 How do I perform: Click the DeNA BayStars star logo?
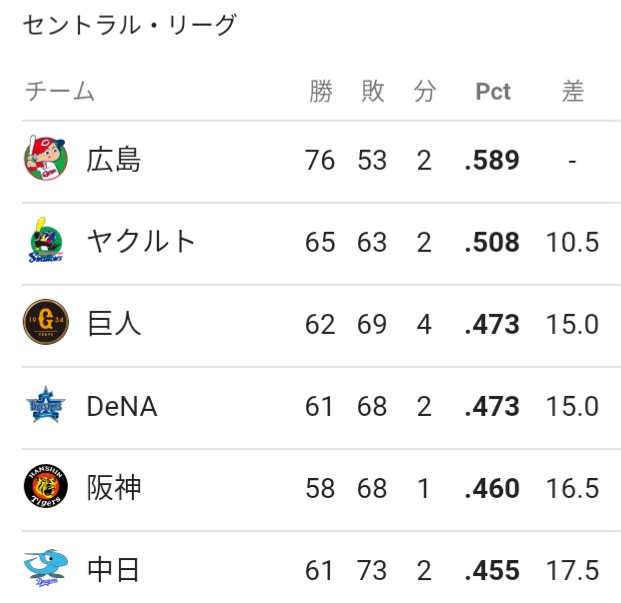pos(46,405)
